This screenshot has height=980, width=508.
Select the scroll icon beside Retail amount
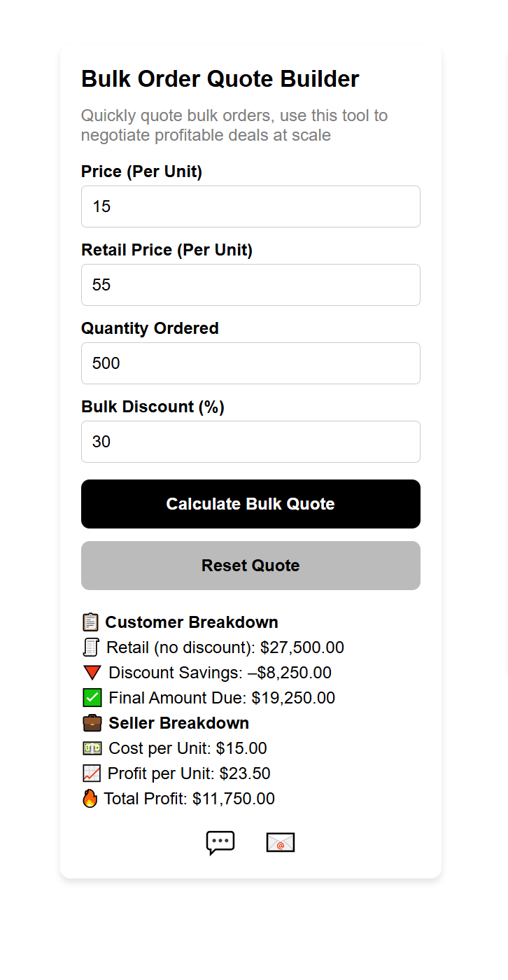92,647
